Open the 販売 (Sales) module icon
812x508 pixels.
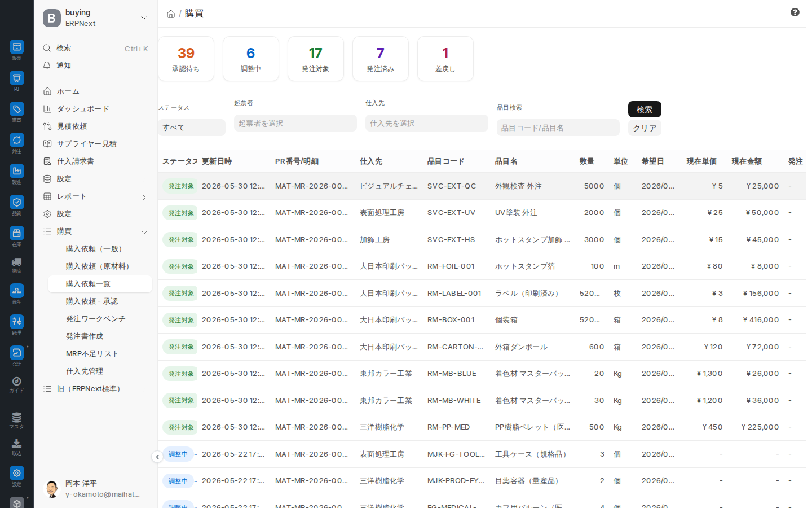click(x=16, y=47)
